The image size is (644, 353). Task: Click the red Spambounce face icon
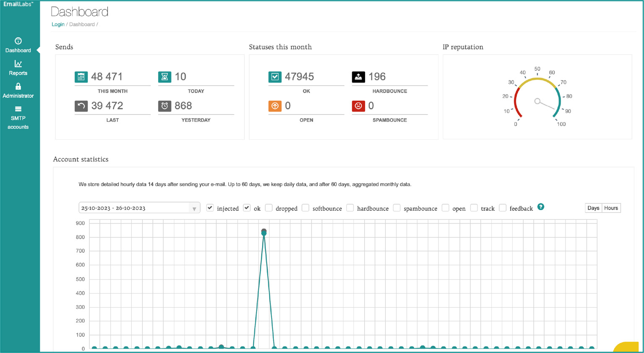(x=358, y=106)
